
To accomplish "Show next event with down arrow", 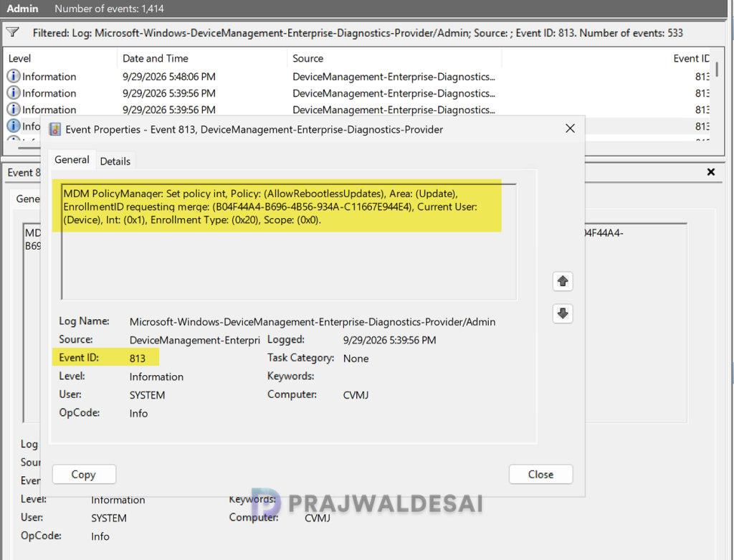I will pos(563,313).
